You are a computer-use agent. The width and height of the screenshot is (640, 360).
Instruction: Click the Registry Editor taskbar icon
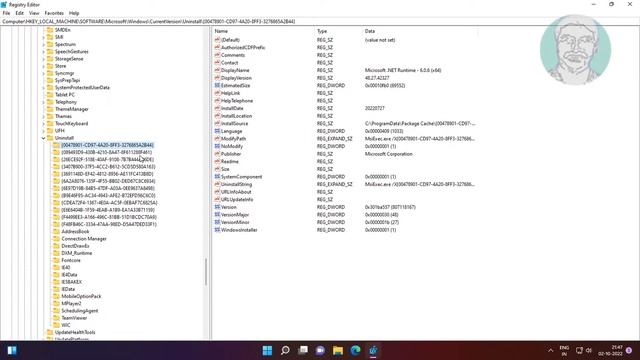[x=373, y=350]
